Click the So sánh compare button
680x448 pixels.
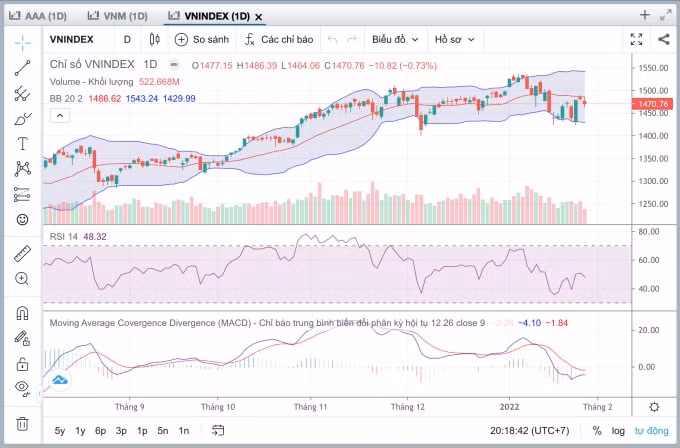(x=202, y=39)
